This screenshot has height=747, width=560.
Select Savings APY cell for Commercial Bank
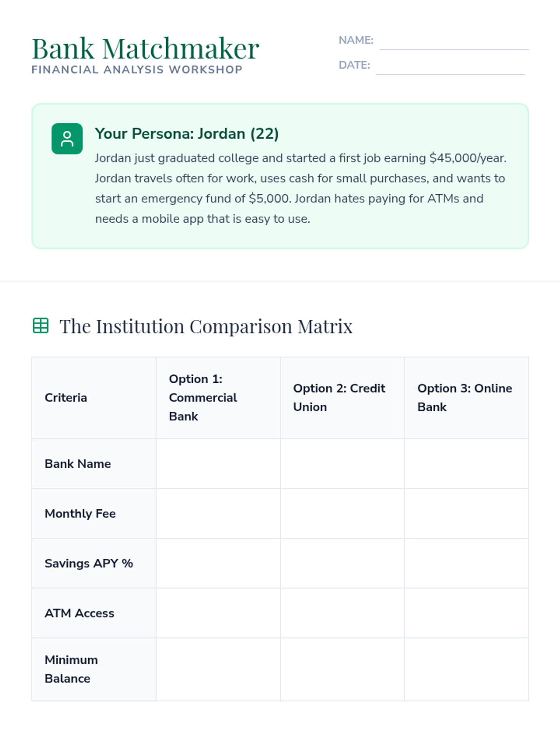point(218,563)
